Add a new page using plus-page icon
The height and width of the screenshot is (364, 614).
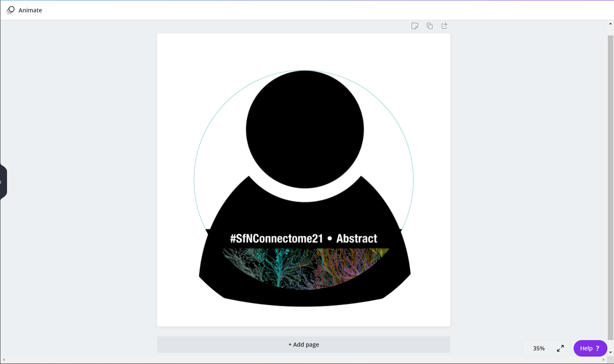point(445,26)
